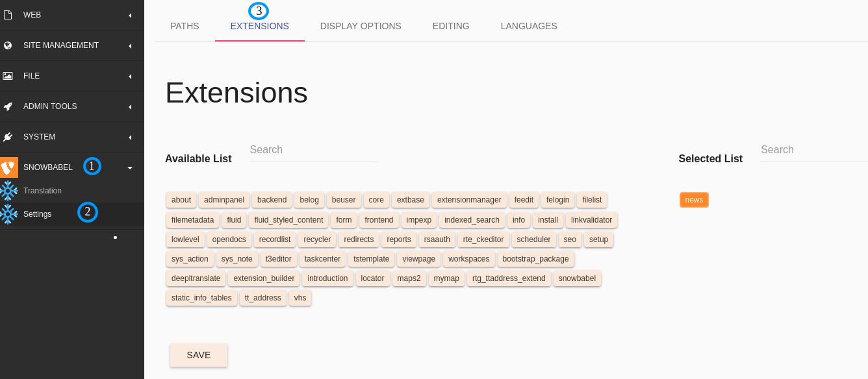The height and width of the screenshot is (379, 868).
Task: Click the Site Management globe icon
Action: click(8, 45)
